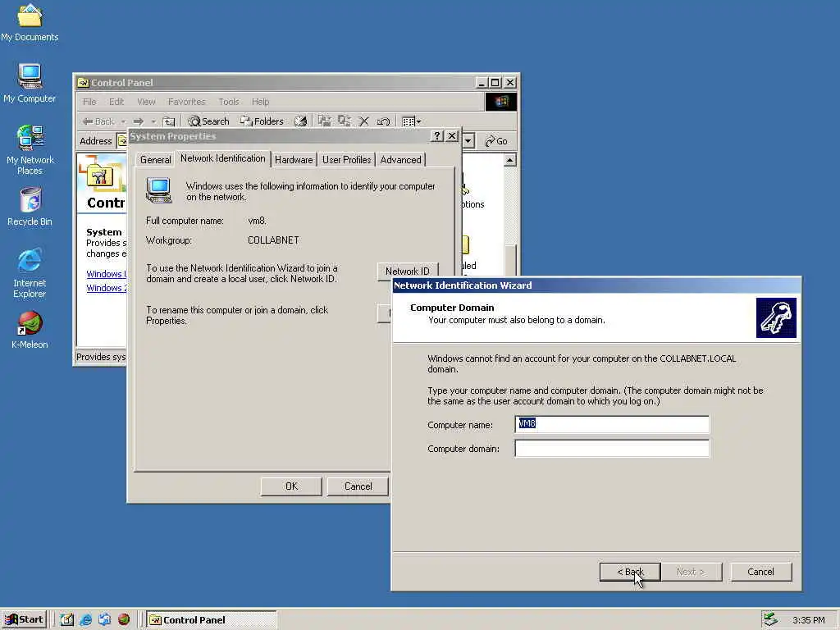This screenshot has width=840, height=630.
Task: Open My Computer desktop icon
Action: tap(30, 83)
